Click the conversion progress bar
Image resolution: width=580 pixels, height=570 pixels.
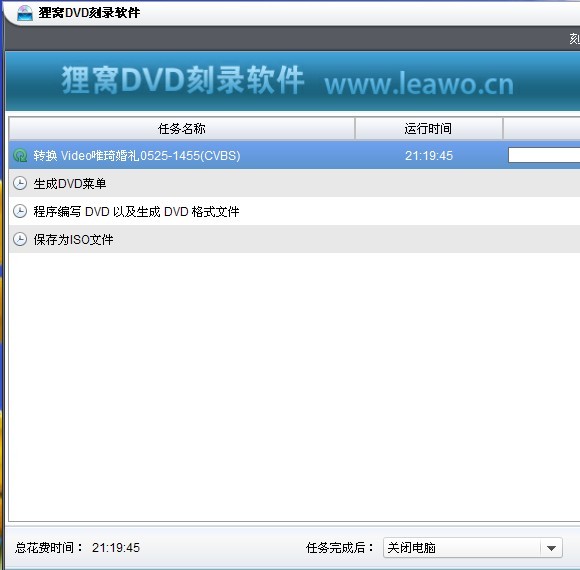click(x=544, y=155)
